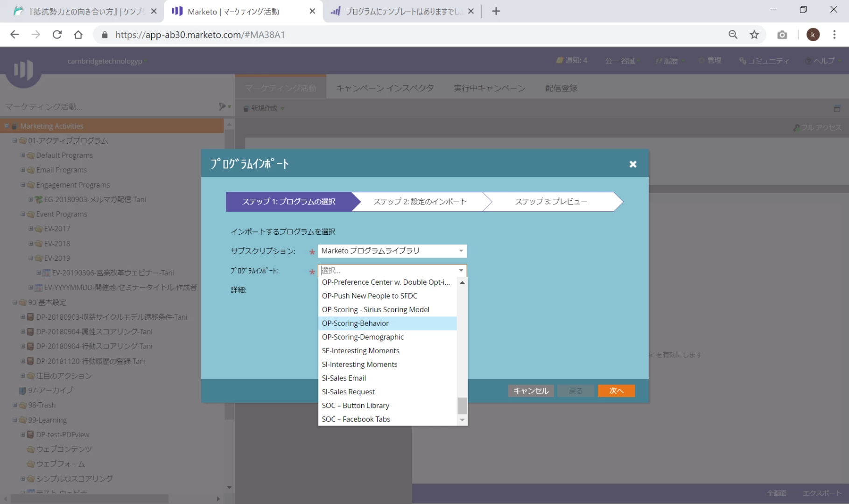This screenshot has height=504, width=849.
Task: Click the 全画面 fullscreen link
Action: coord(776,493)
